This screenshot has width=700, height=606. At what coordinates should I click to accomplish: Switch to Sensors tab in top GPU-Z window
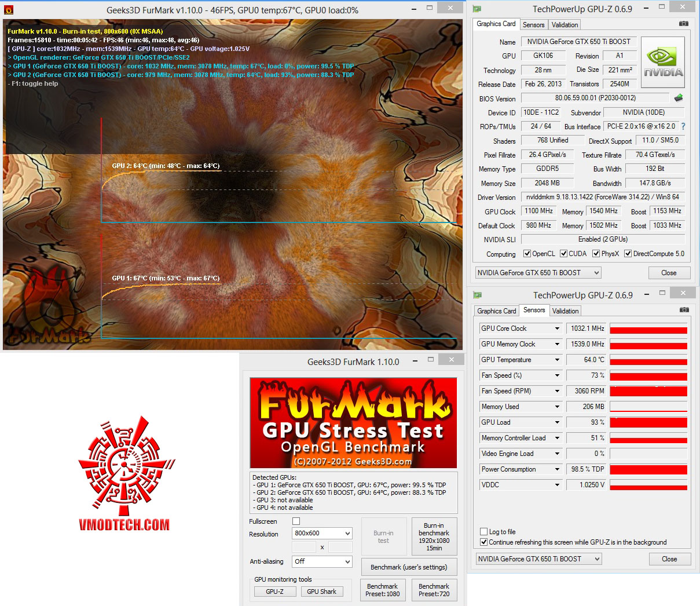pyautogui.click(x=533, y=25)
